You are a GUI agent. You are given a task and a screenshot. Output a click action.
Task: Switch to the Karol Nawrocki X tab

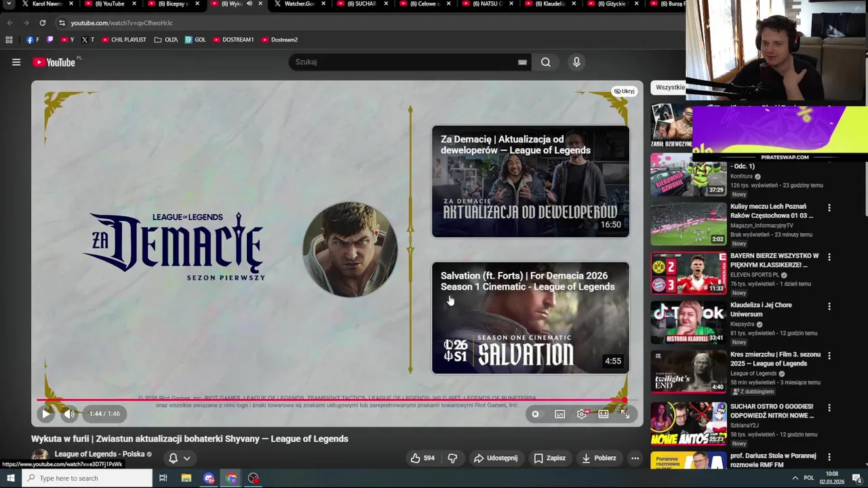pyautogui.click(x=47, y=4)
